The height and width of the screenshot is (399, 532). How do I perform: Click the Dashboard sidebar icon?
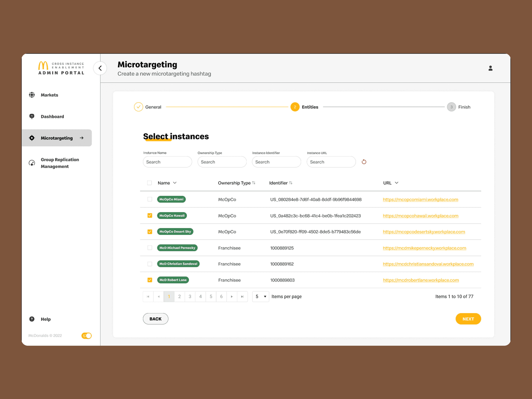point(32,116)
